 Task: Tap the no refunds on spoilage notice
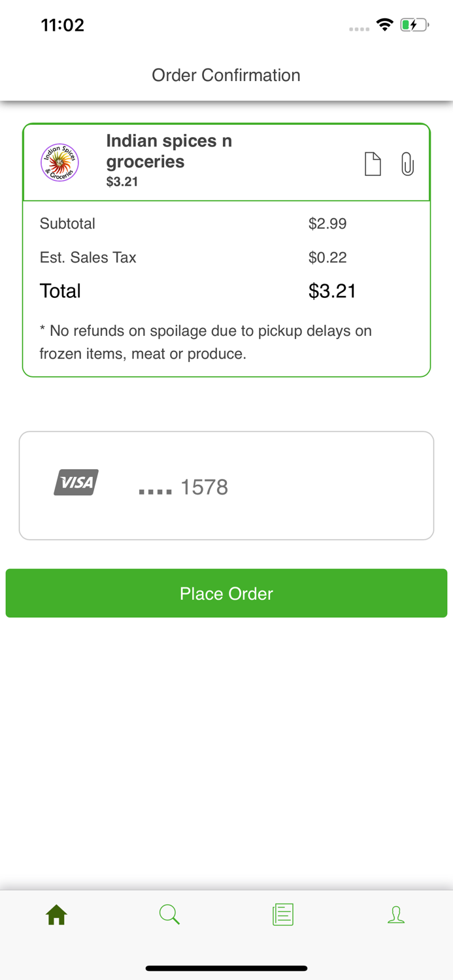click(206, 342)
